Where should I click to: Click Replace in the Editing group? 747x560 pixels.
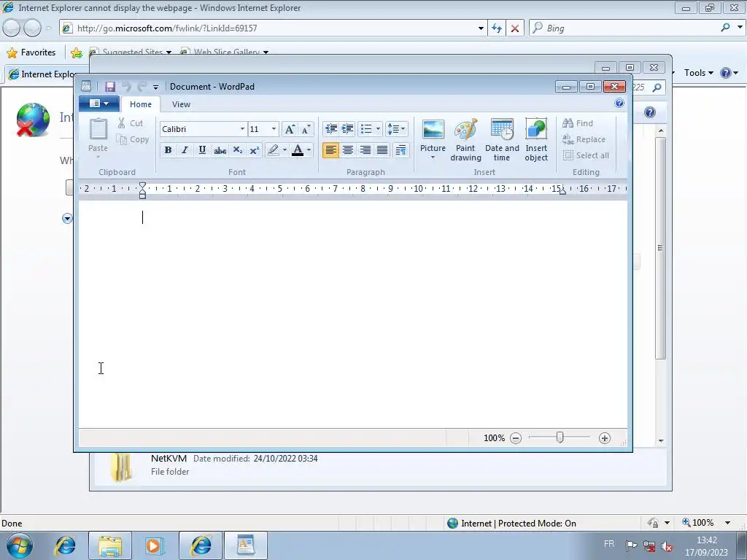(584, 139)
